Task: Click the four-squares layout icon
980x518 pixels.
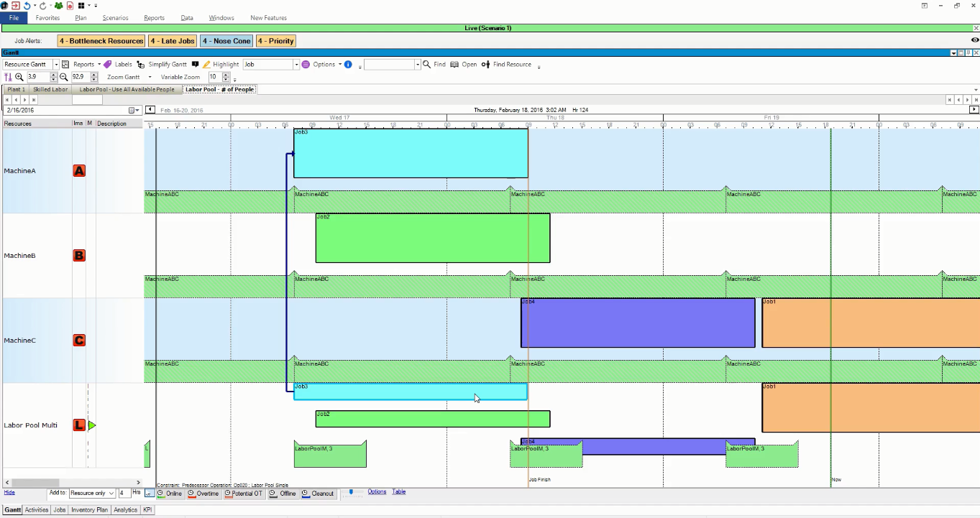Action: [x=81, y=5]
